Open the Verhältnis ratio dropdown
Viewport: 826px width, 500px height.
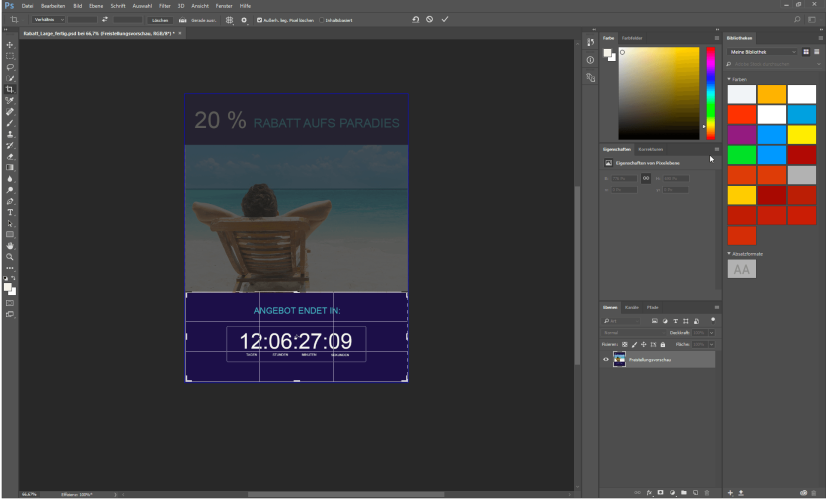pos(48,19)
